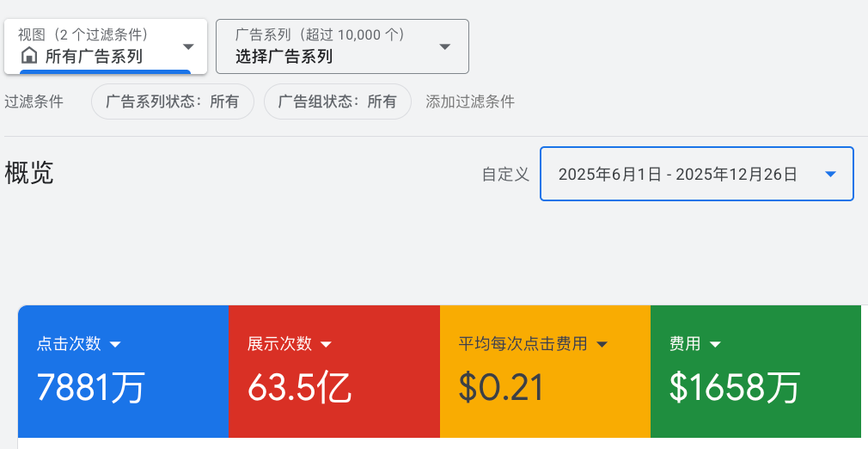Click the 过滤条件 label
Viewport: 868px width, 449px height.
(34, 101)
